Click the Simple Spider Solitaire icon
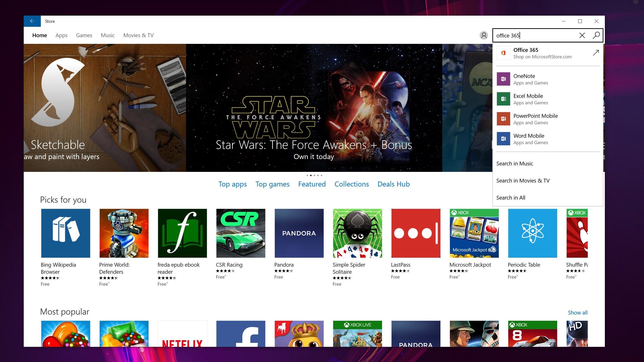 (357, 233)
